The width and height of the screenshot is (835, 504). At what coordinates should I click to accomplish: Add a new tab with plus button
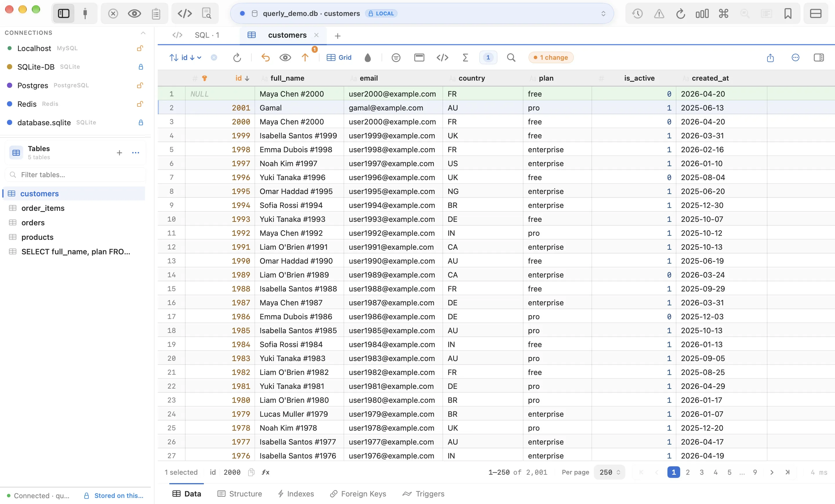(337, 36)
